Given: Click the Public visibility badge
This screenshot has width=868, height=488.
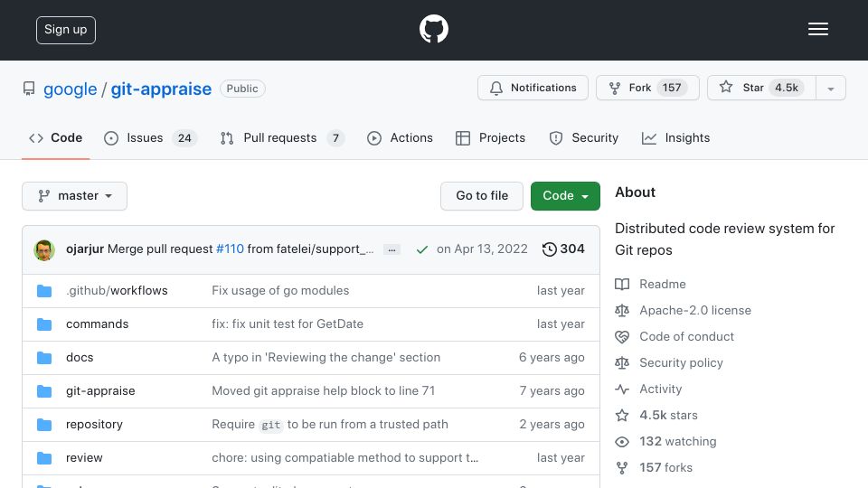Looking at the screenshot, I should [242, 89].
